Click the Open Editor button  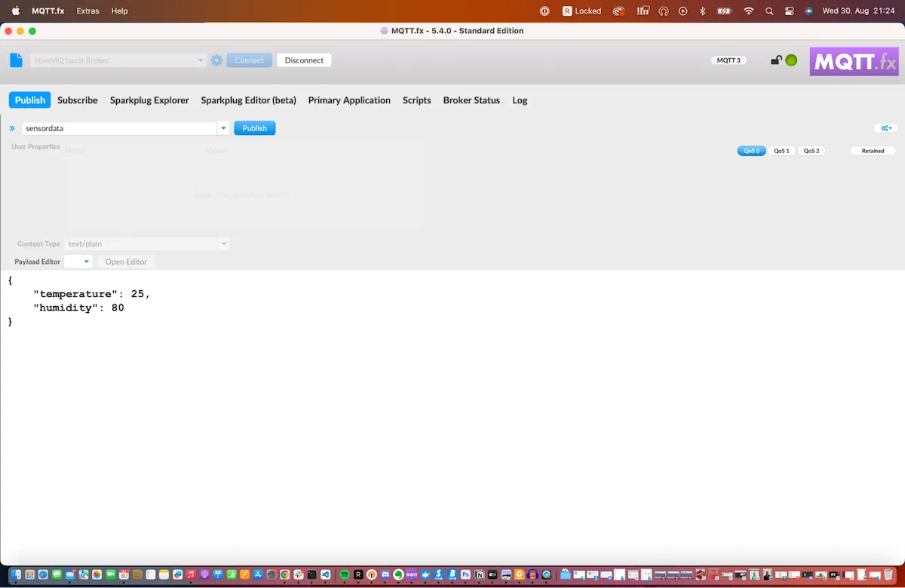(x=126, y=262)
